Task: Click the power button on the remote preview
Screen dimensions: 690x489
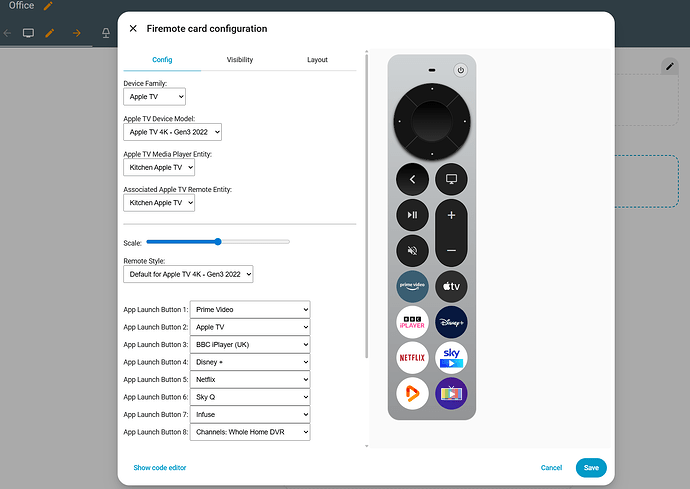Action: tap(460, 70)
